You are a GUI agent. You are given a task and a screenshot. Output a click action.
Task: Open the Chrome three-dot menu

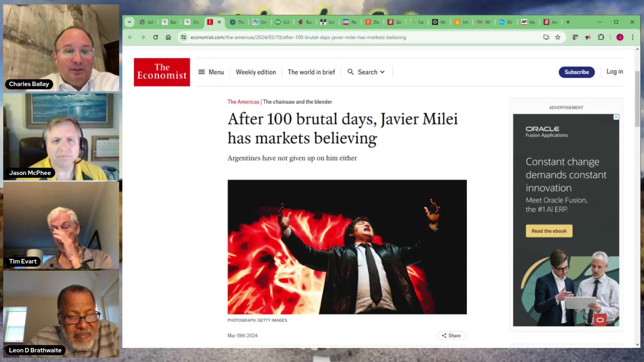[633, 37]
